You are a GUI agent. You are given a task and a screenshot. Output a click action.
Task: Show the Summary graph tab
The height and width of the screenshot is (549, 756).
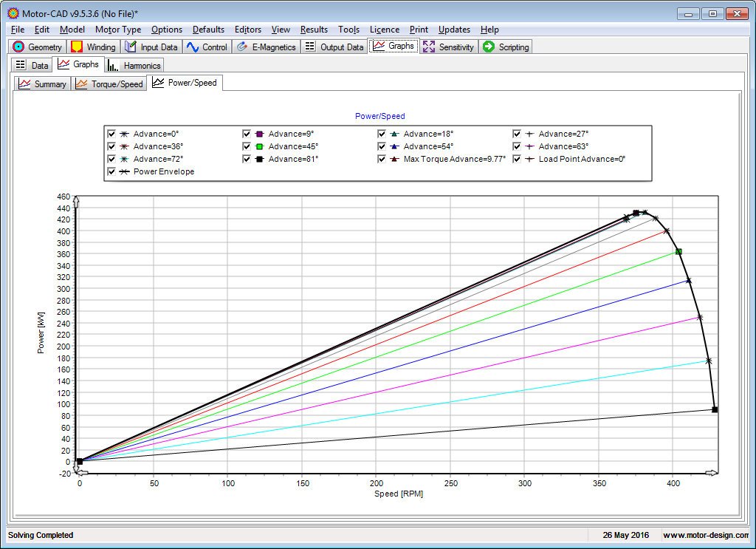[x=42, y=84]
